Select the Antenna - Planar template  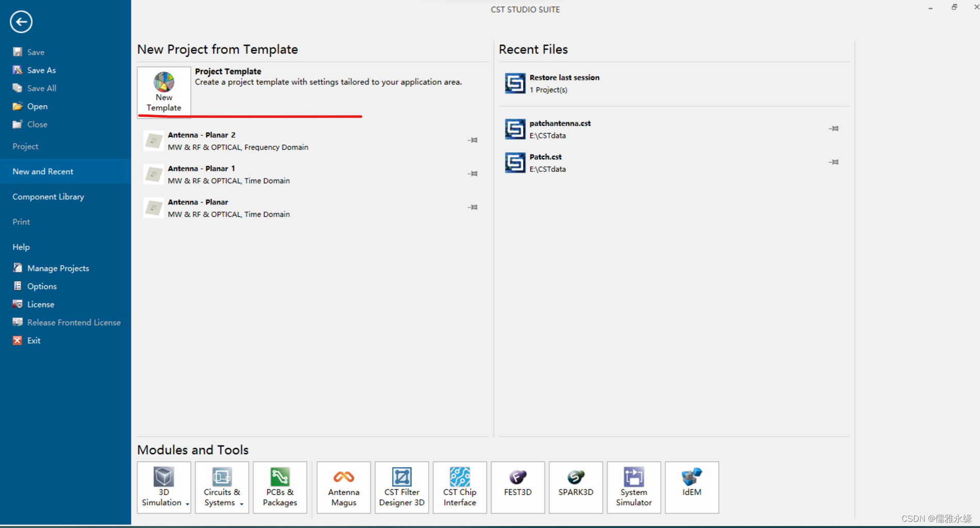[x=313, y=208]
